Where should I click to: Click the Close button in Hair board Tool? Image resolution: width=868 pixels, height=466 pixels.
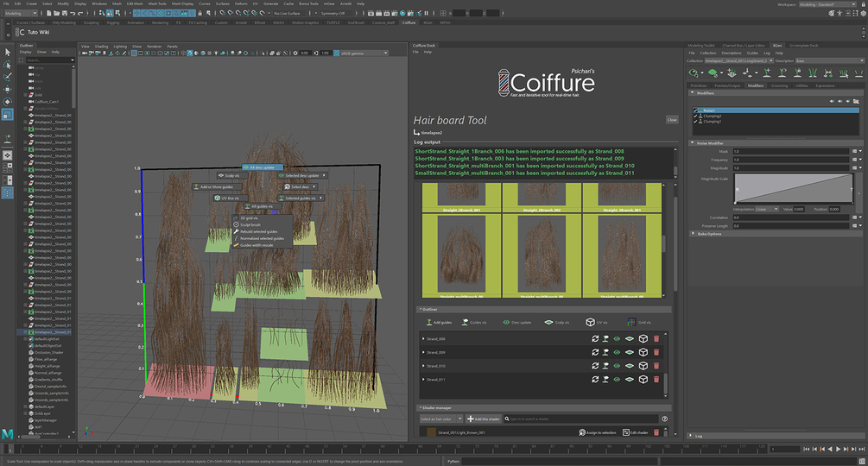[671, 119]
